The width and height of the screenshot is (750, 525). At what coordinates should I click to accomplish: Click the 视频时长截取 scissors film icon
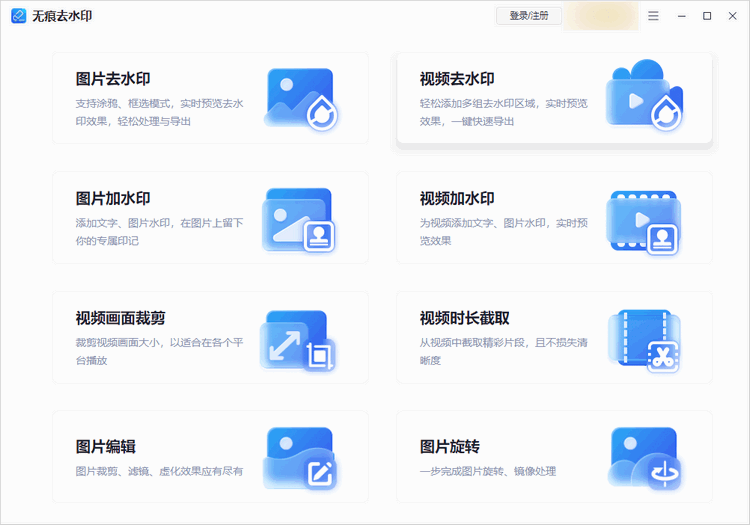[x=644, y=340]
